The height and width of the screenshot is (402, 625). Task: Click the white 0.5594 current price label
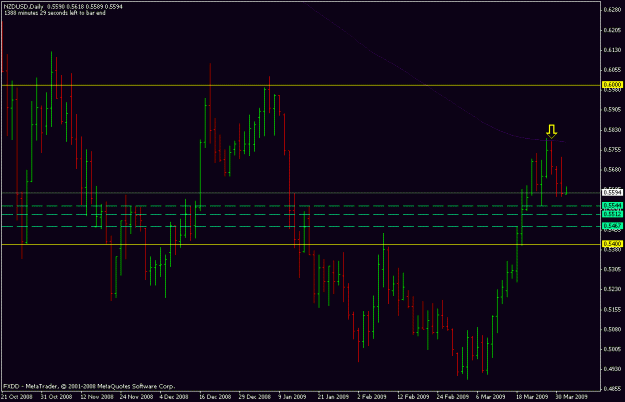(613, 193)
